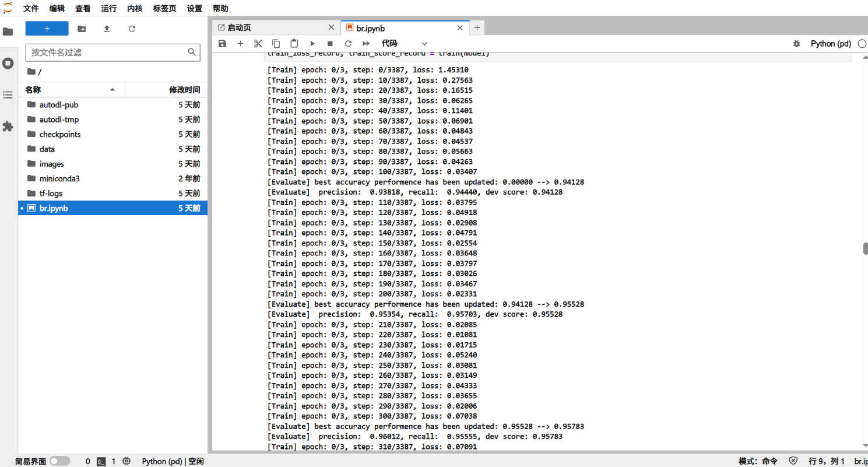Select the autodl-pub folder
This screenshot has height=467, width=868.
(113, 105)
